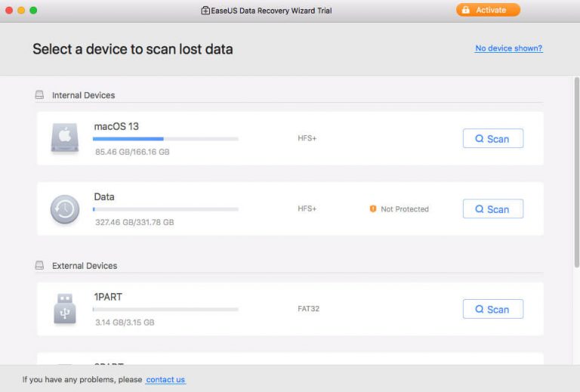The image size is (580, 392).
Task: Click the External Devices section disk icon
Action: point(39,266)
